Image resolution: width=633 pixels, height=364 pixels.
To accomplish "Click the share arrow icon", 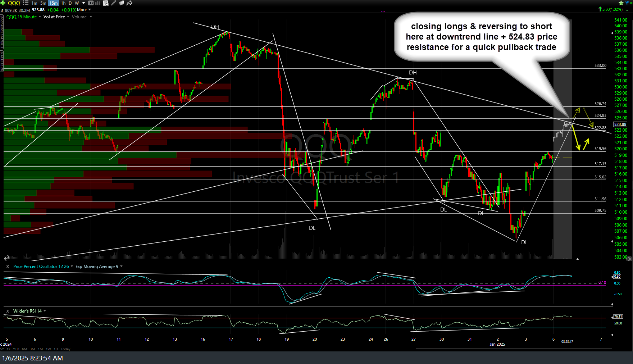I will point(129,3).
